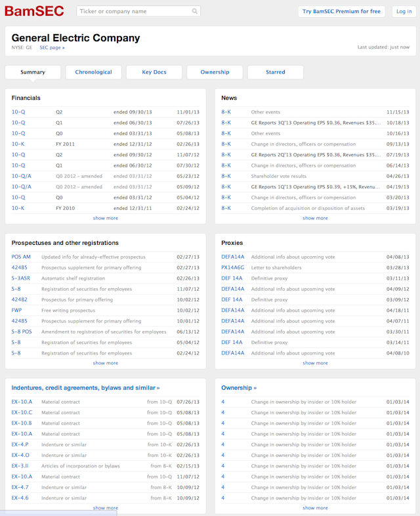The height and width of the screenshot is (516, 420).
Task: Open 10-Q filed 07/26/13
Action: tap(18, 122)
